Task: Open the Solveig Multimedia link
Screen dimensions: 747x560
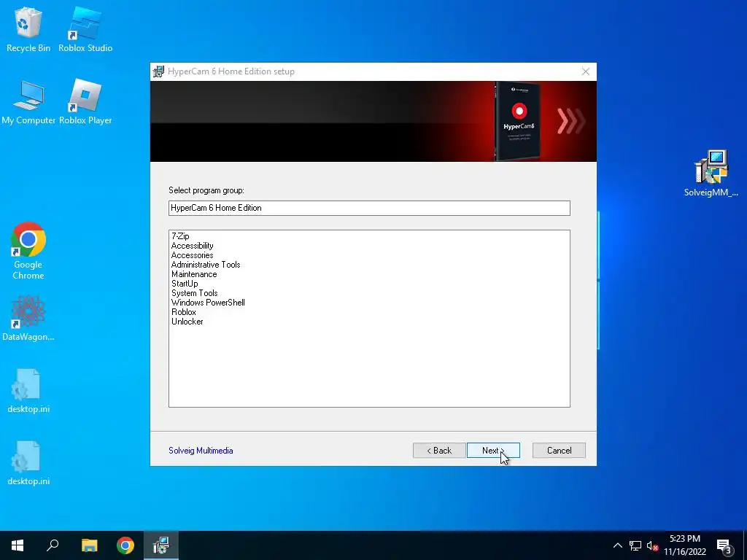Action: click(x=201, y=451)
